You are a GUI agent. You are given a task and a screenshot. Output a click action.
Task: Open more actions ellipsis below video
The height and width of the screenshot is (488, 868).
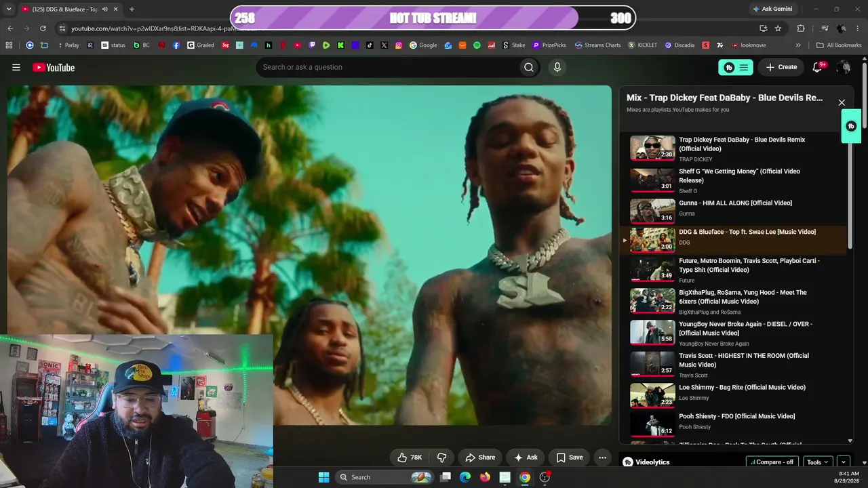pyautogui.click(x=602, y=457)
